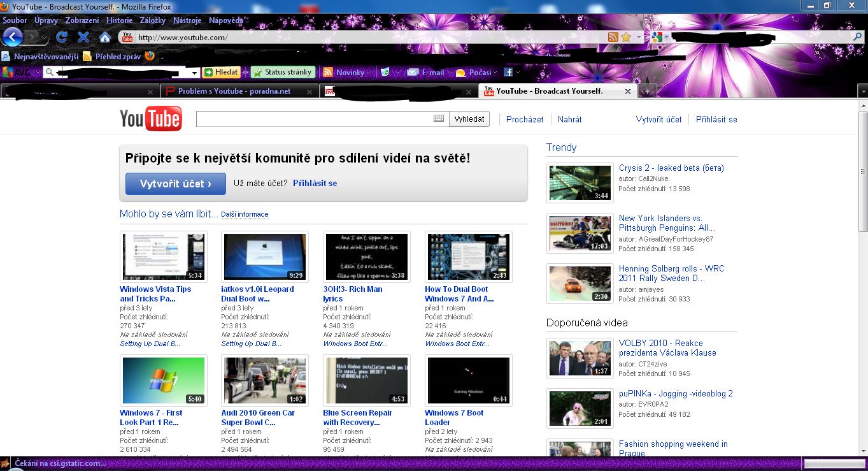This screenshot has height=471, width=868.
Task: Open the Windows 7 First Look video thumbnail
Action: (x=164, y=380)
